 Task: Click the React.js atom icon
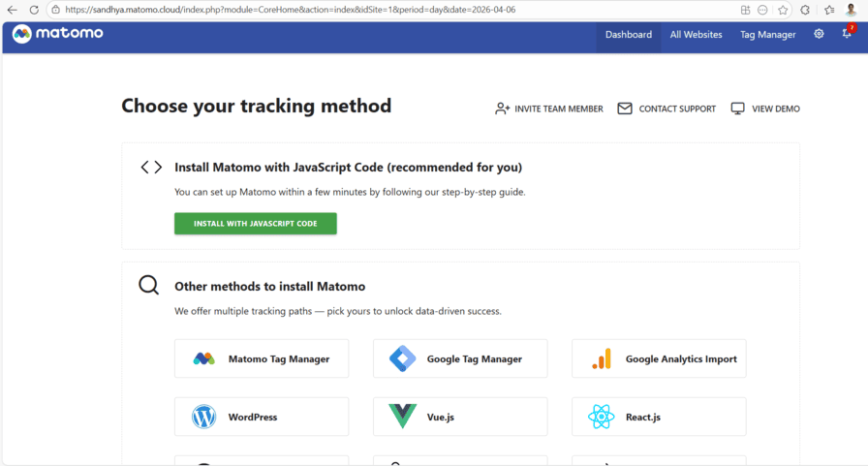(602, 417)
